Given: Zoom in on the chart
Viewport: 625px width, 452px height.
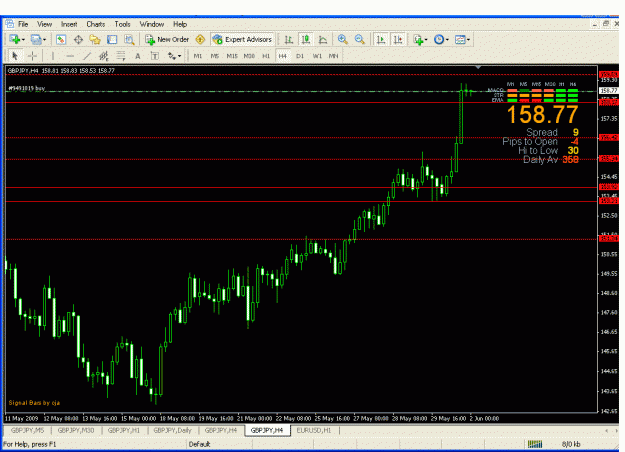Looking at the screenshot, I should point(342,39).
